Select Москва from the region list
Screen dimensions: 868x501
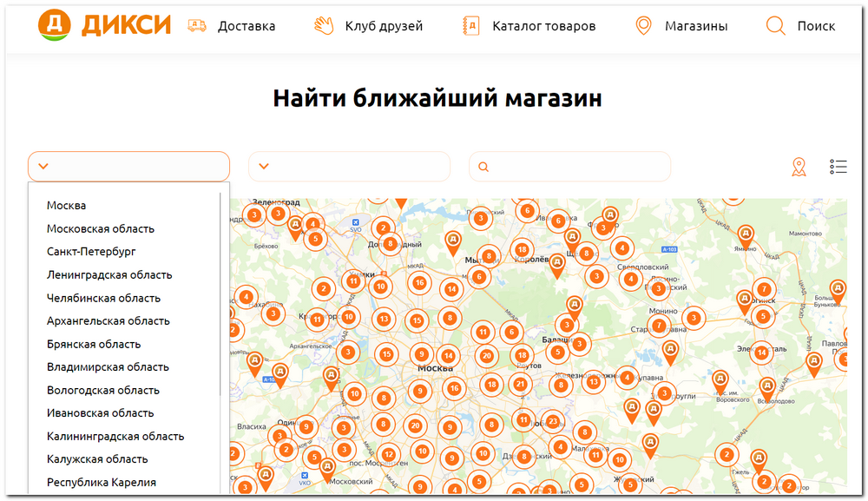(67, 206)
